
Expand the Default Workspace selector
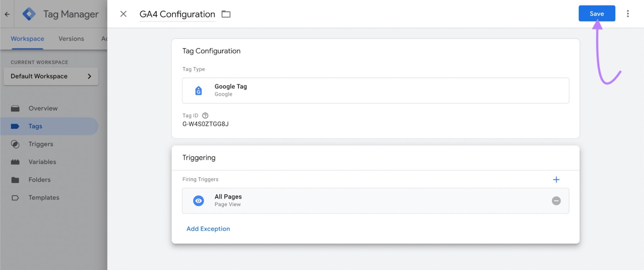click(51, 76)
